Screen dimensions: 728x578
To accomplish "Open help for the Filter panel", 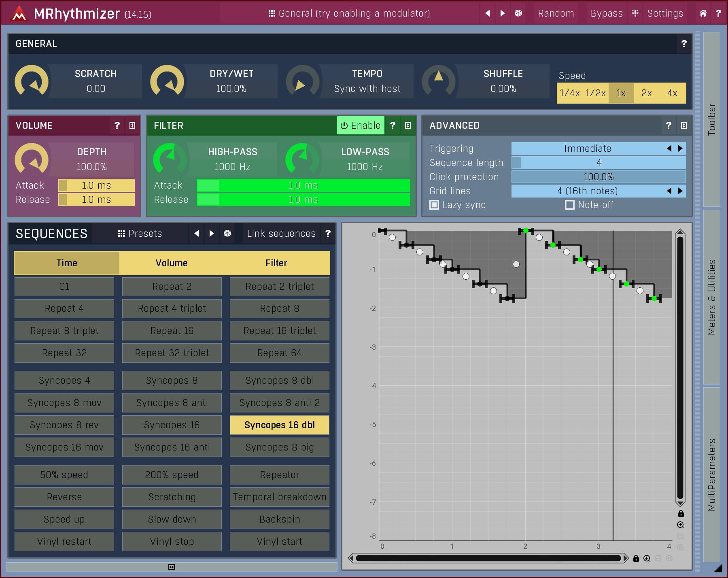I will 393,125.
